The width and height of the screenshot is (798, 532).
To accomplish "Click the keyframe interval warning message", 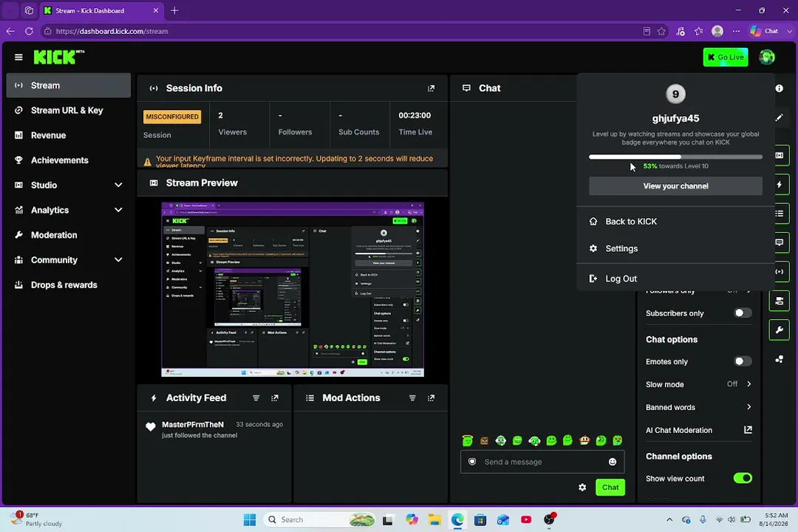I will [x=294, y=161].
